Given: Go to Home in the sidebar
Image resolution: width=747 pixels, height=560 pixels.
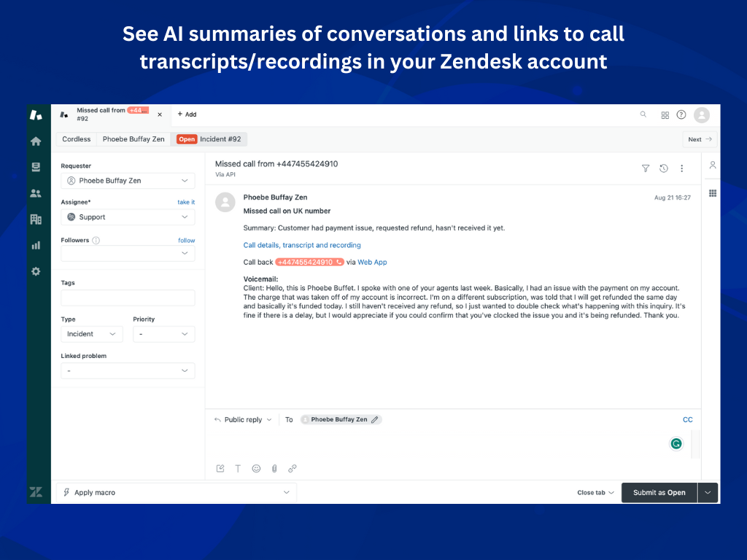Looking at the screenshot, I should coord(36,141).
